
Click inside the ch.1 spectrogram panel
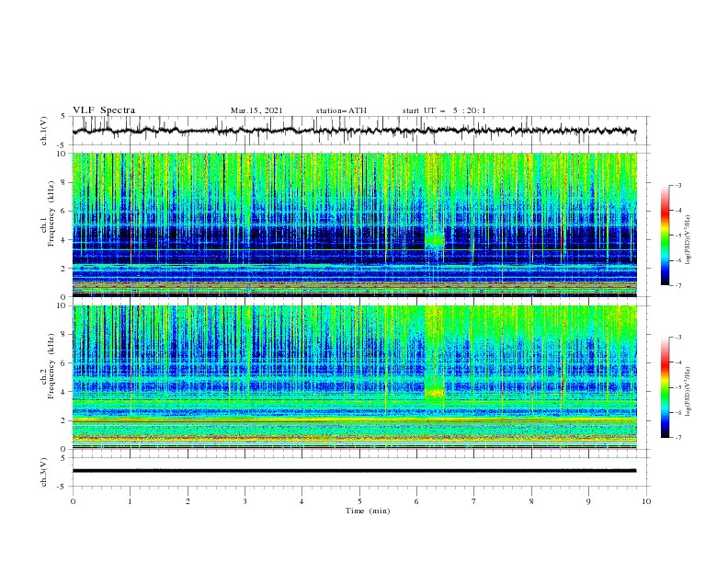354,224
